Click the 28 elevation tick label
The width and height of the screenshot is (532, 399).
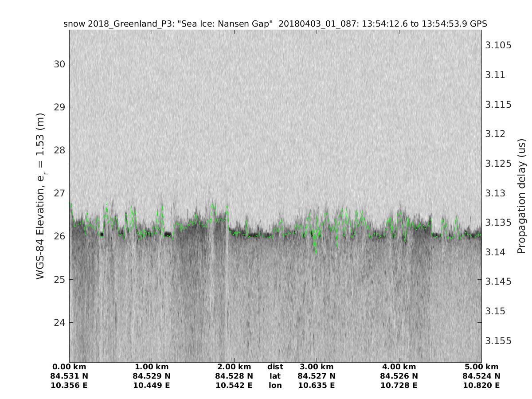[x=59, y=150]
